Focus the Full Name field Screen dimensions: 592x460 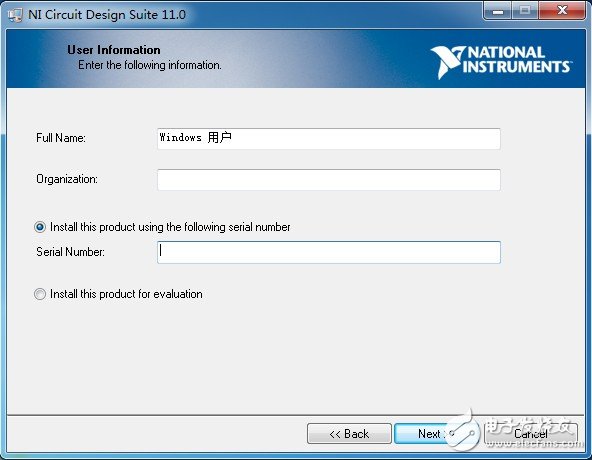(329, 139)
